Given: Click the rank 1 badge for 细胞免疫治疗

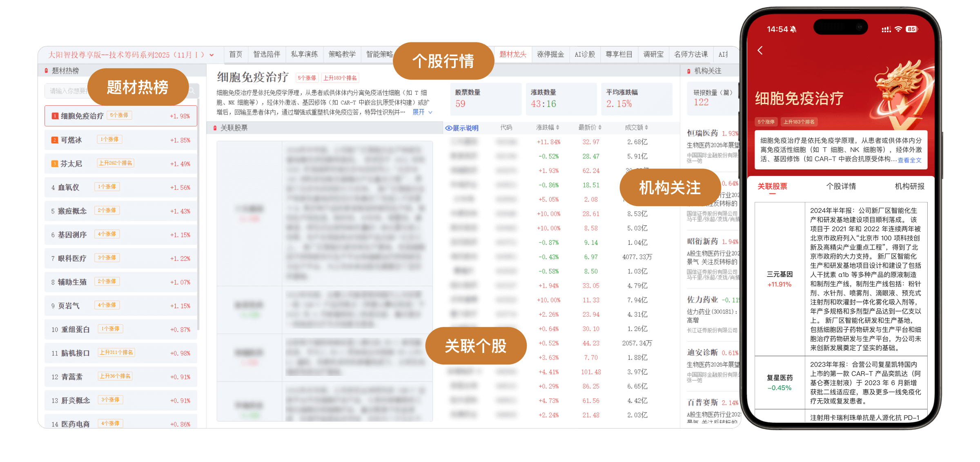Looking at the screenshot, I should (x=55, y=116).
